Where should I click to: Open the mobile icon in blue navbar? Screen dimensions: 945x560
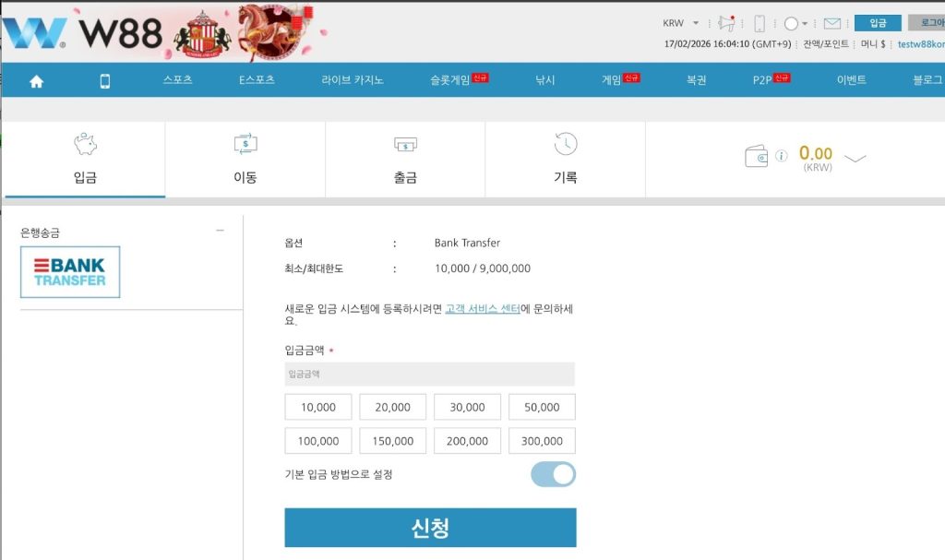pos(105,81)
